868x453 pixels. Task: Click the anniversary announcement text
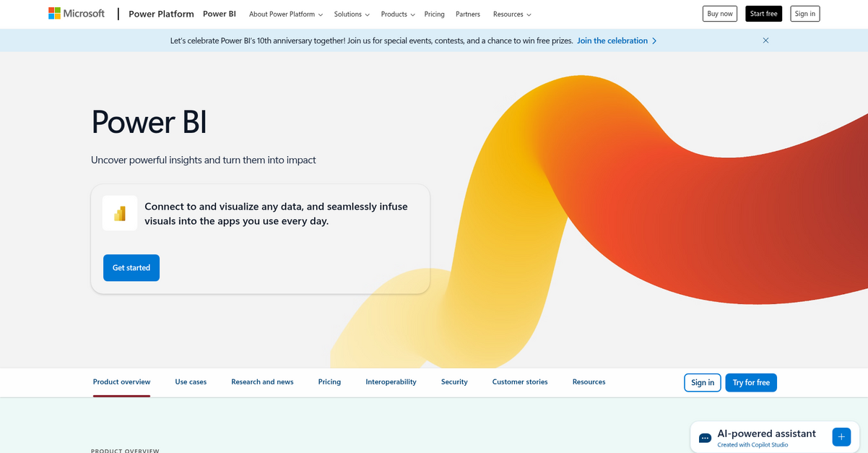(x=371, y=40)
